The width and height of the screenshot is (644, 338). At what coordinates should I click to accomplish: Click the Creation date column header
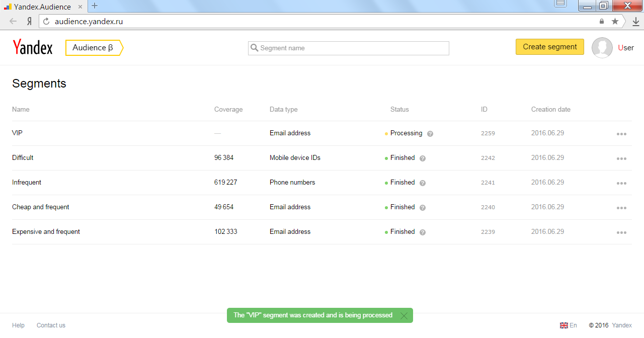pos(551,109)
